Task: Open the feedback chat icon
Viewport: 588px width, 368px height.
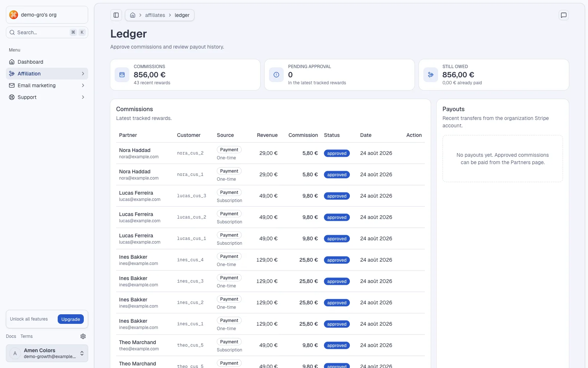Action: [563, 15]
